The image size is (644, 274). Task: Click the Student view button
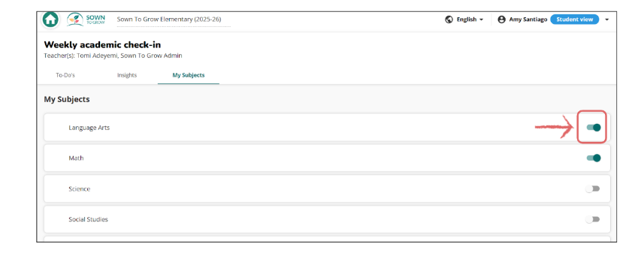(575, 20)
